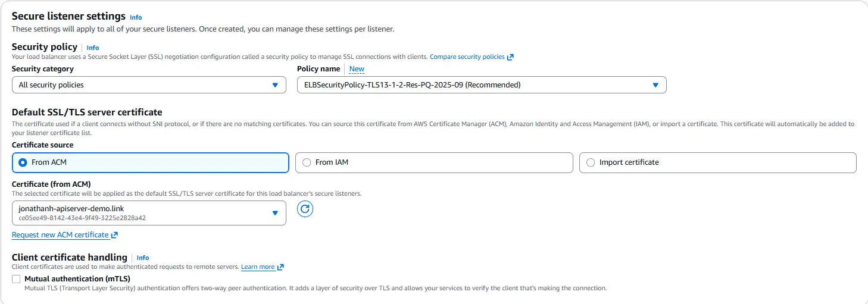Select the Import certificate option

718,162
